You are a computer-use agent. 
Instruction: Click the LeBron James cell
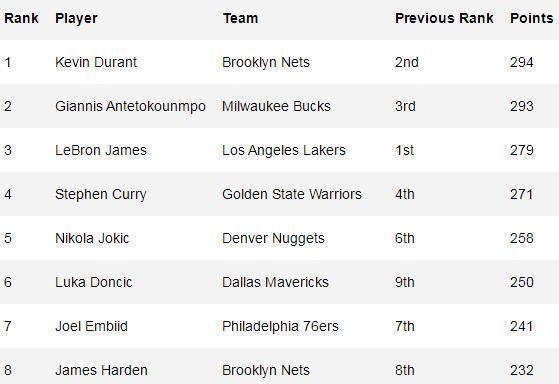click(x=101, y=150)
